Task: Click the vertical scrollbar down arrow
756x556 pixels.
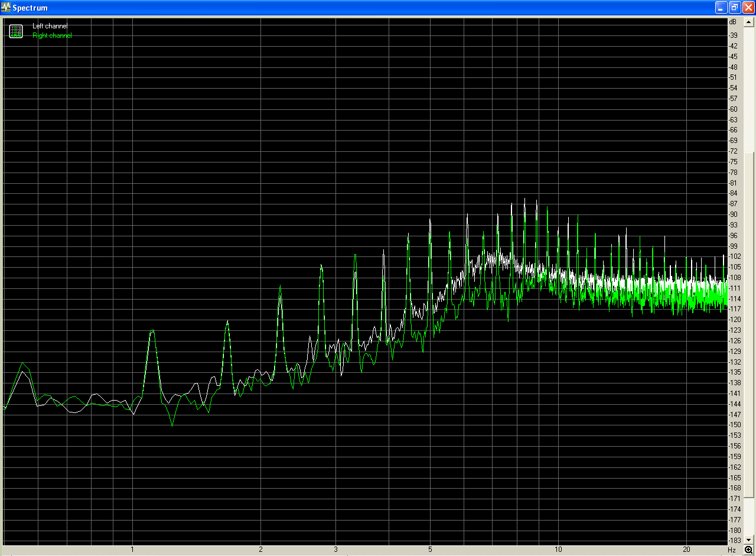Action: point(748,539)
